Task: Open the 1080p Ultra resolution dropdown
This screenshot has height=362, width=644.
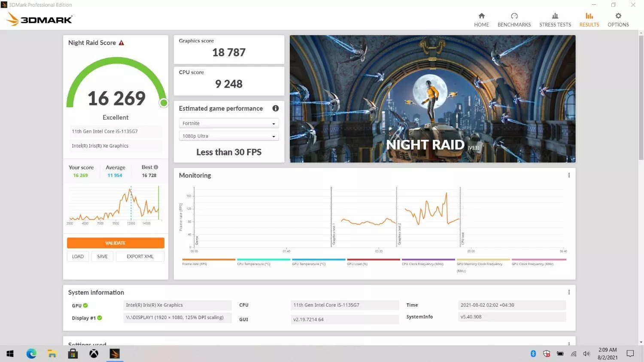Action: (229, 136)
